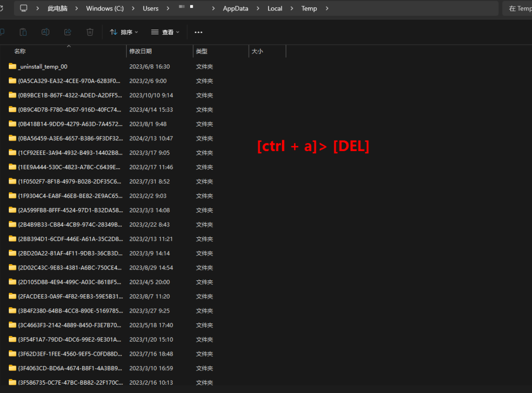Select the _uninstall_temp_00 folder icon
The width and height of the screenshot is (532, 393).
coord(12,66)
